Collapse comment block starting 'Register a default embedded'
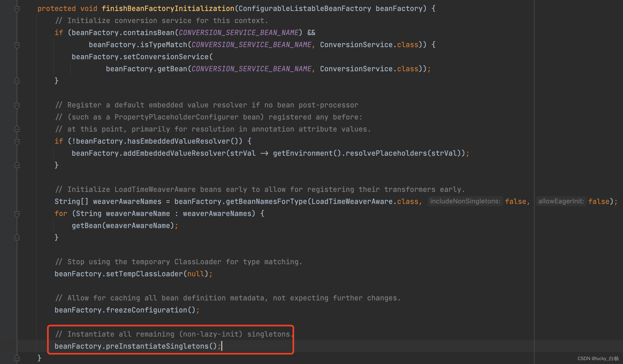 pyautogui.click(x=17, y=106)
